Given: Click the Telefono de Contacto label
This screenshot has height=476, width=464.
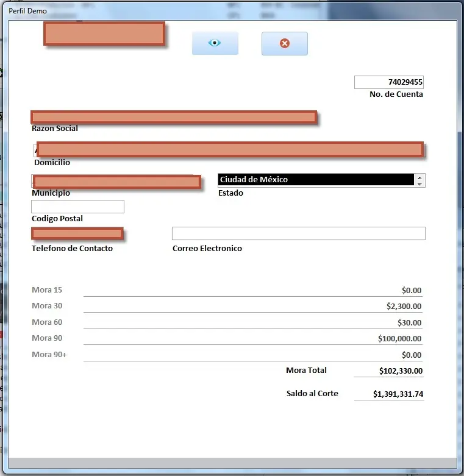Looking at the screenshot, I should pyautogui.click(x=72, y=248).
